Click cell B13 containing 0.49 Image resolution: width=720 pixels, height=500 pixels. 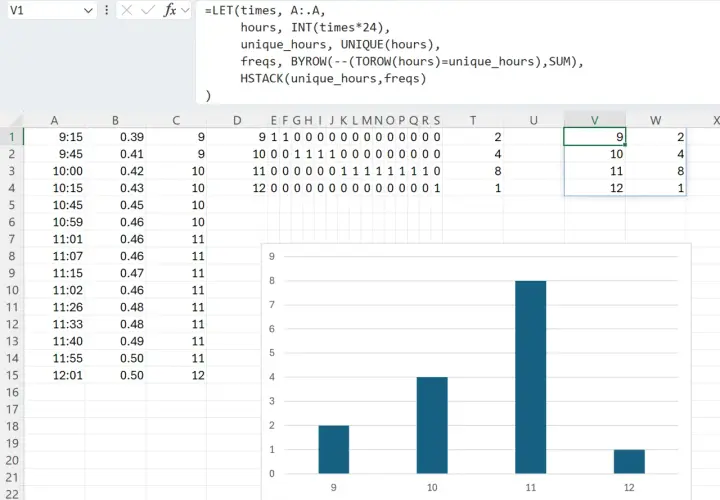(x=115, y=341)
